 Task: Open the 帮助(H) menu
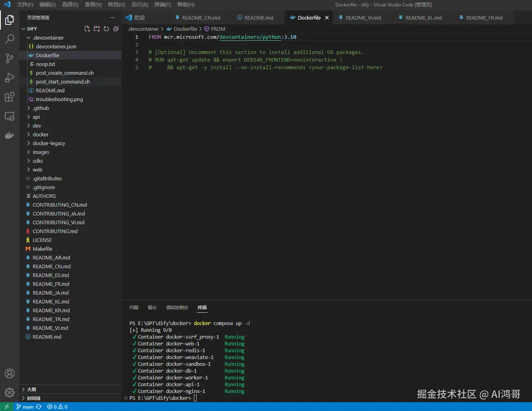(x=186, y=4)
